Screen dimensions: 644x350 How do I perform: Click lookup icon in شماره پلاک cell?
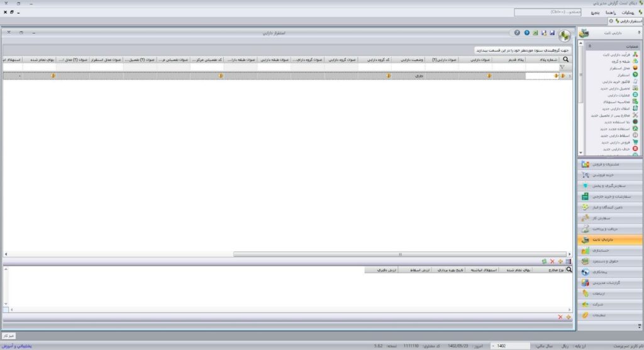(x=556, y=76)
